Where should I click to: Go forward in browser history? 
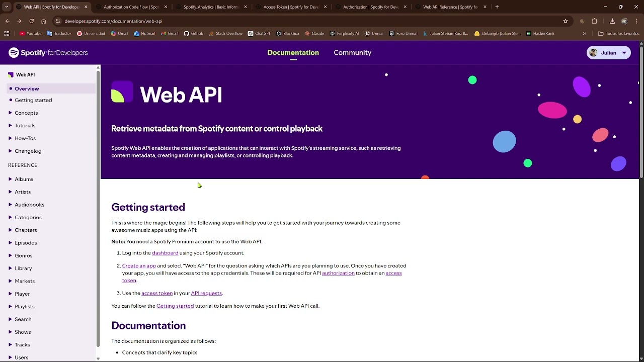click(19, 21)
